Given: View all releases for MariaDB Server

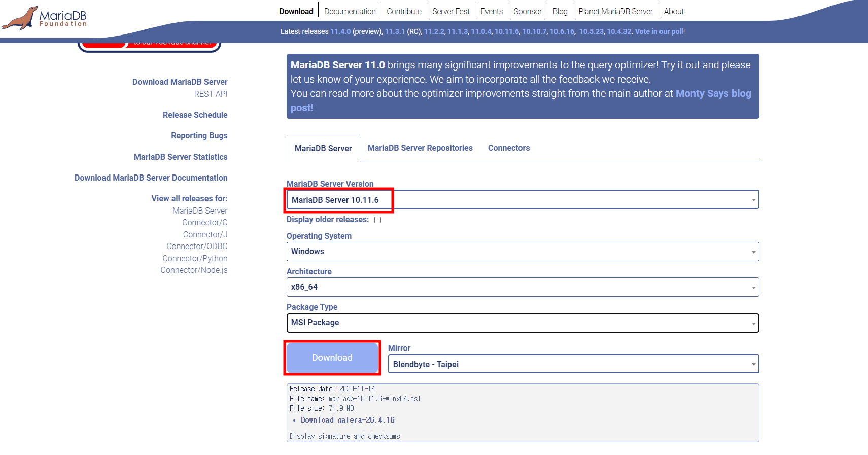Looking at the screenshot, I should [x=200, y=211].
